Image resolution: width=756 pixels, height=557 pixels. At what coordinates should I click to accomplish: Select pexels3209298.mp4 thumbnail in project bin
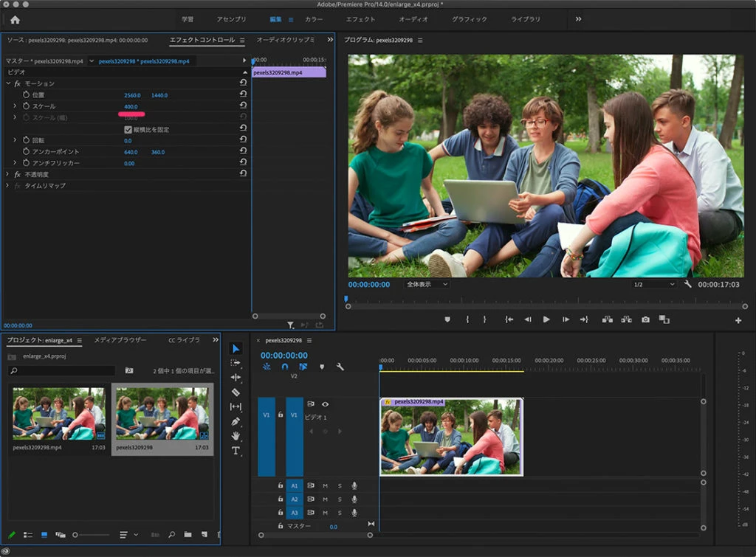click(58, 413)
